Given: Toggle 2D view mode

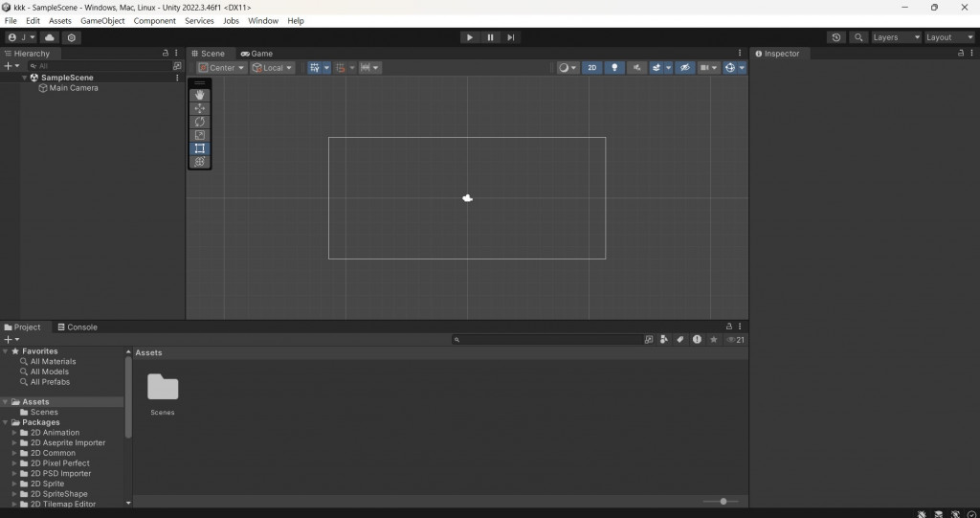Looking at the screenshot, I should pos(591,68).
